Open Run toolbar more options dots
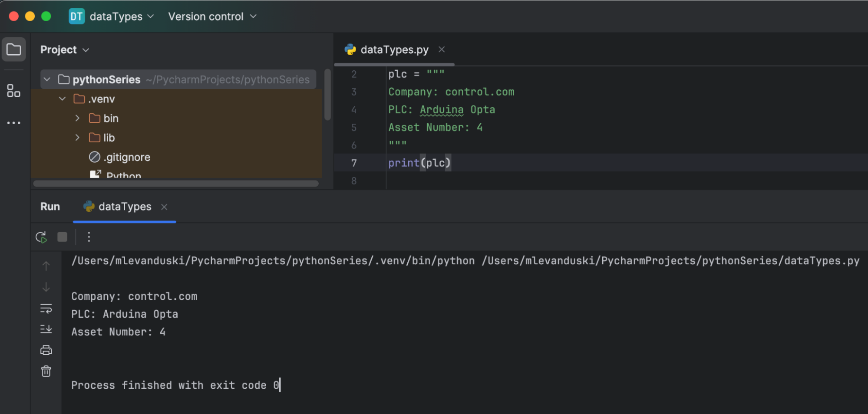The height and width of the screenshot is (414, 868). 89,237
